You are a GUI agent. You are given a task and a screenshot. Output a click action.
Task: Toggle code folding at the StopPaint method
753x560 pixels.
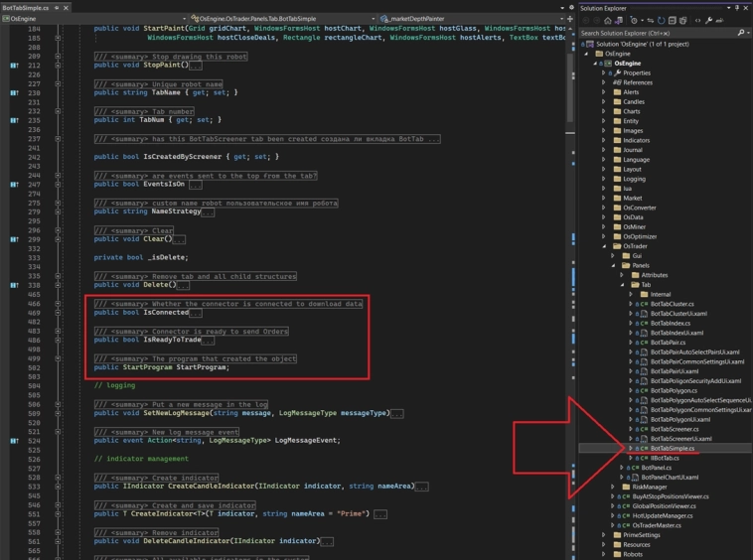[x=58, y=66]
